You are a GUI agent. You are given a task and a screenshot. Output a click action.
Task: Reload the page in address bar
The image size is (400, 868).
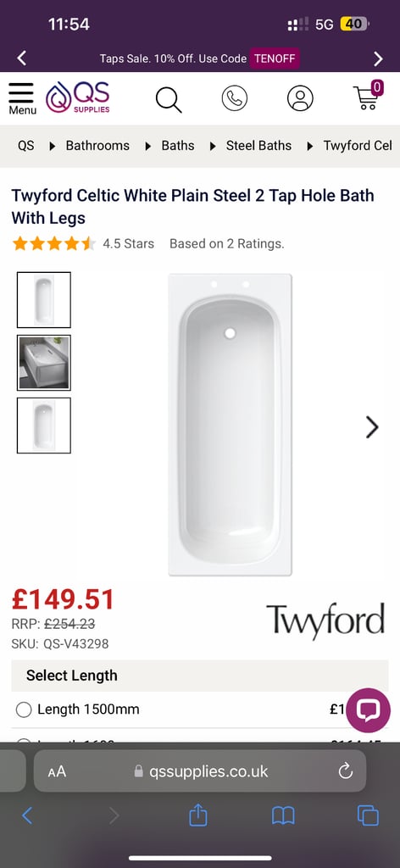[x=345, y=771]
